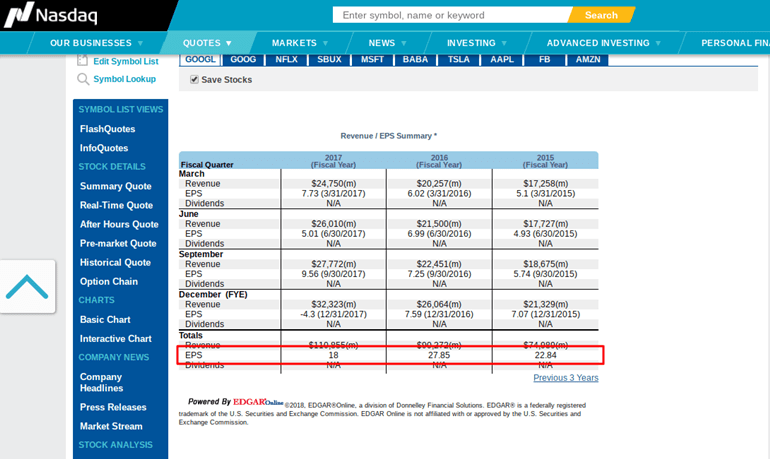Expand the News dropdown arrow
The width and height of the screenshot is (770, 459).
coord(404,43)
